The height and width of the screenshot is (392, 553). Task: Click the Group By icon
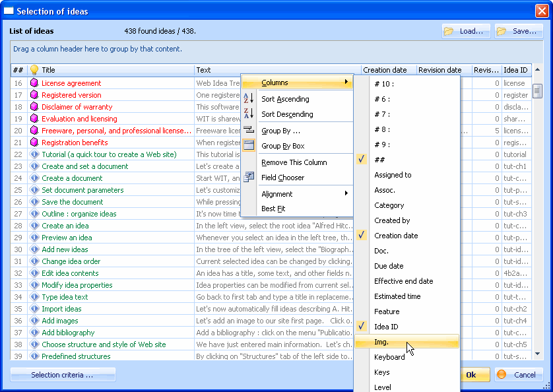249,130
